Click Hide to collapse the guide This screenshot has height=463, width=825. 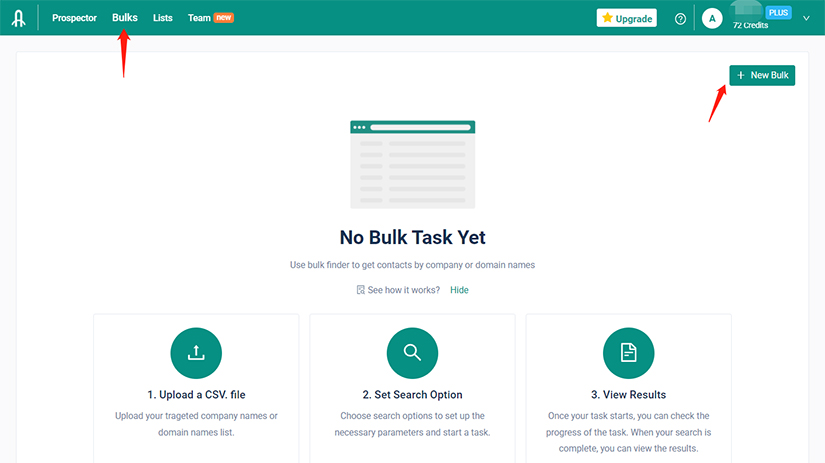click(459, 290)
